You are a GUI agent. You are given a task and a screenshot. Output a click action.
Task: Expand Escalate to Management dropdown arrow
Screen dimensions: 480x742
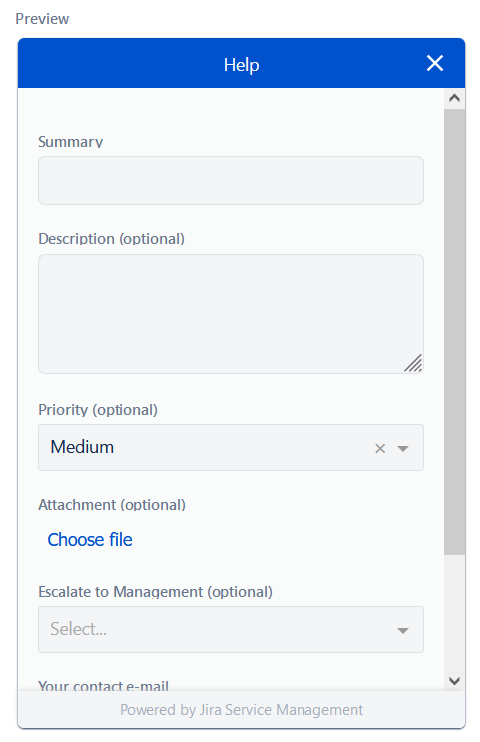[402, 630]
